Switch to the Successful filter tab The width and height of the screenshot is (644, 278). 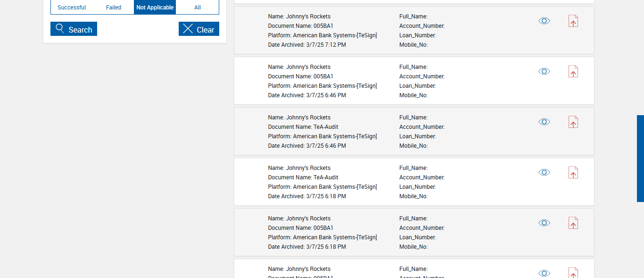pyautogui.click(x=72, y=8)
